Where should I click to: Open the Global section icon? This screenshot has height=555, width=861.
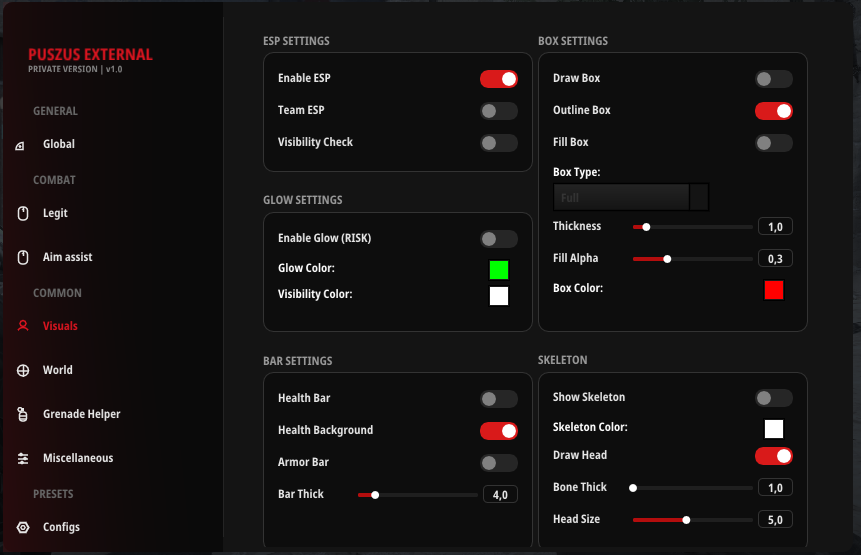pos(22,145)
